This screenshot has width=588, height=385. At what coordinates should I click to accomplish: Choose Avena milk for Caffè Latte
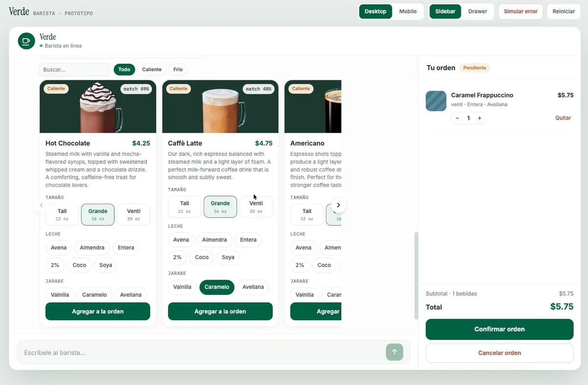pyautogui.click(x=181, y=240)
